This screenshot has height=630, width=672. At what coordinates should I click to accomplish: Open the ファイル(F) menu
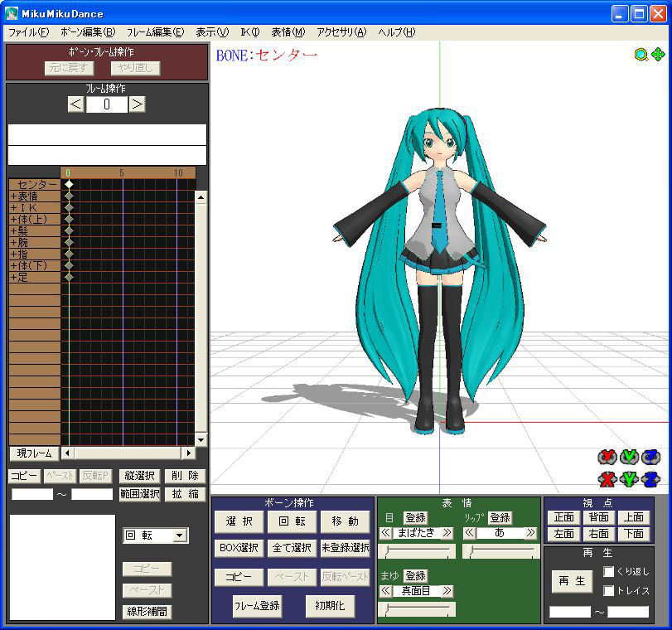(28, 32)
